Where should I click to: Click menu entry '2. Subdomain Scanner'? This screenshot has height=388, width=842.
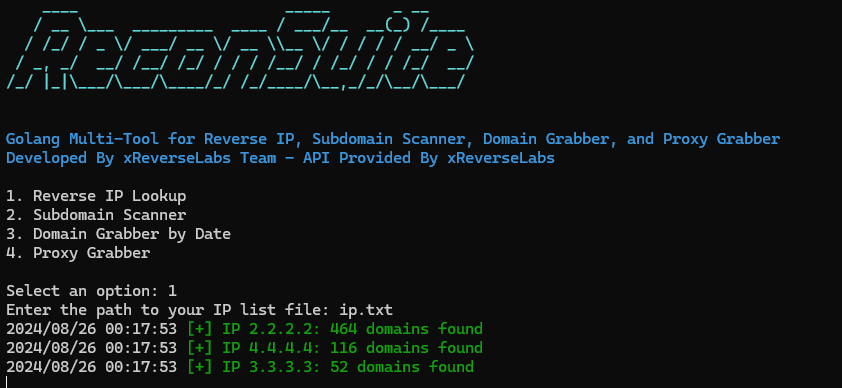(x=96, y=215)
